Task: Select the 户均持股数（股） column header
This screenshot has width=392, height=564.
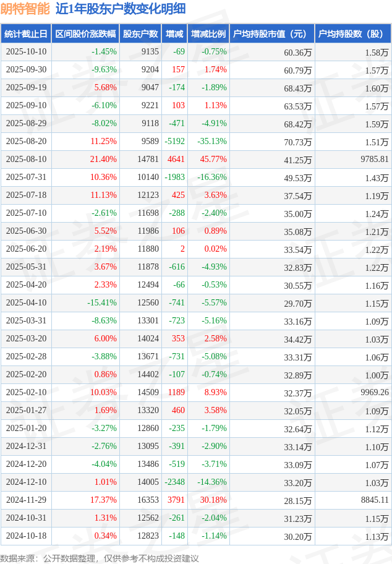Action: [352, 34]
